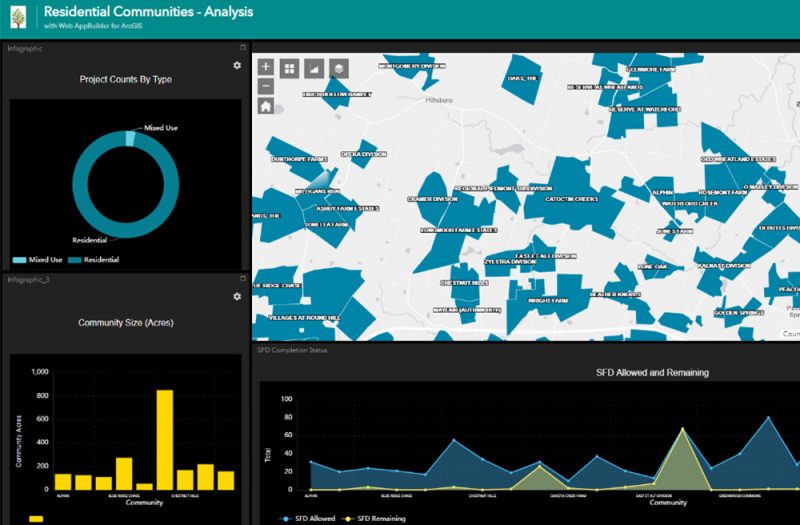
Task: Select the ROSEMONT FARM label
Action: [722, 192]
